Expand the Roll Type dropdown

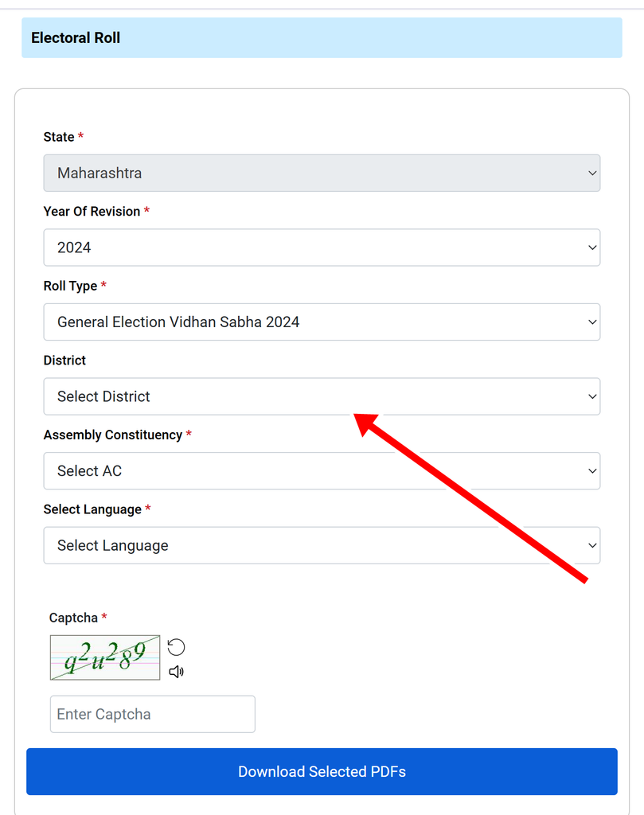tap(322, 322)
